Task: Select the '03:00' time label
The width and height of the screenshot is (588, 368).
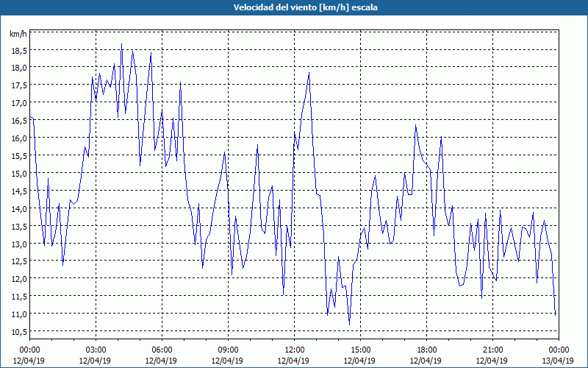Action: pyautogui.click(x=96, y=350)
